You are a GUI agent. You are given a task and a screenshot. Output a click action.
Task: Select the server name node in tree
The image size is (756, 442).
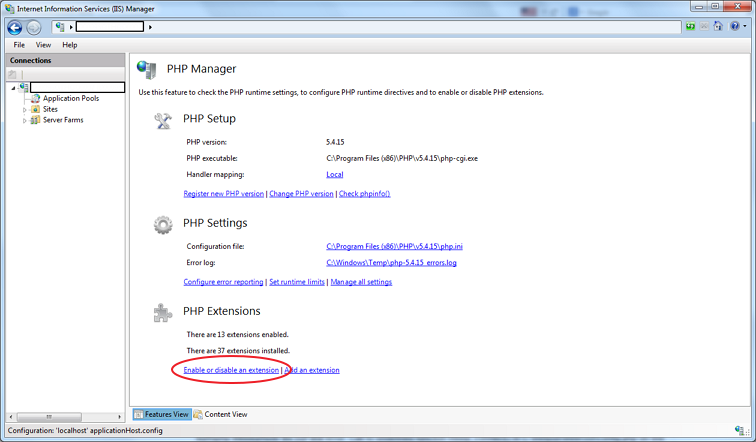(77, 87)
